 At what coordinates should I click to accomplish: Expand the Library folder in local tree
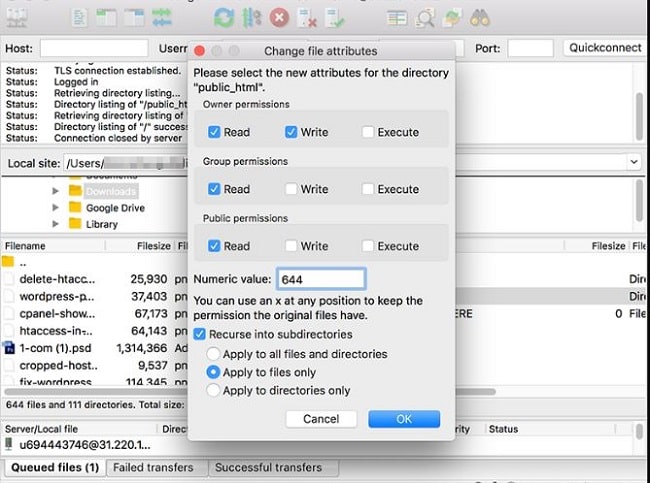click(x=56, y=224)
